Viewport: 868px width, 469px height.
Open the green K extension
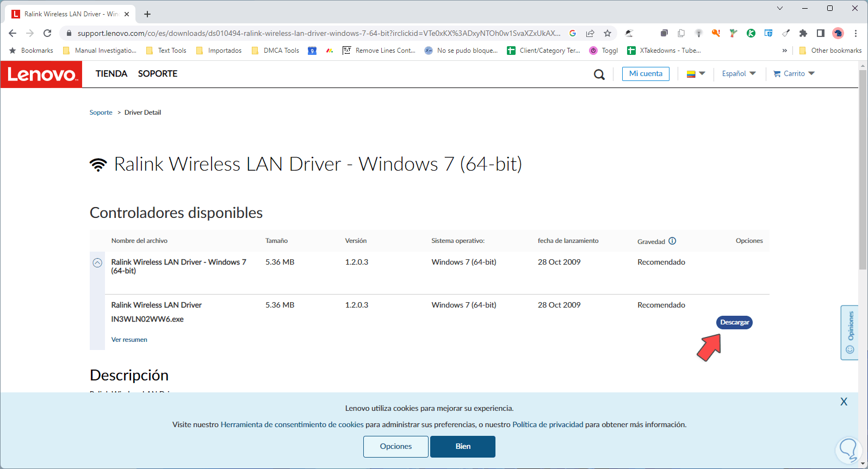point(751,33)
